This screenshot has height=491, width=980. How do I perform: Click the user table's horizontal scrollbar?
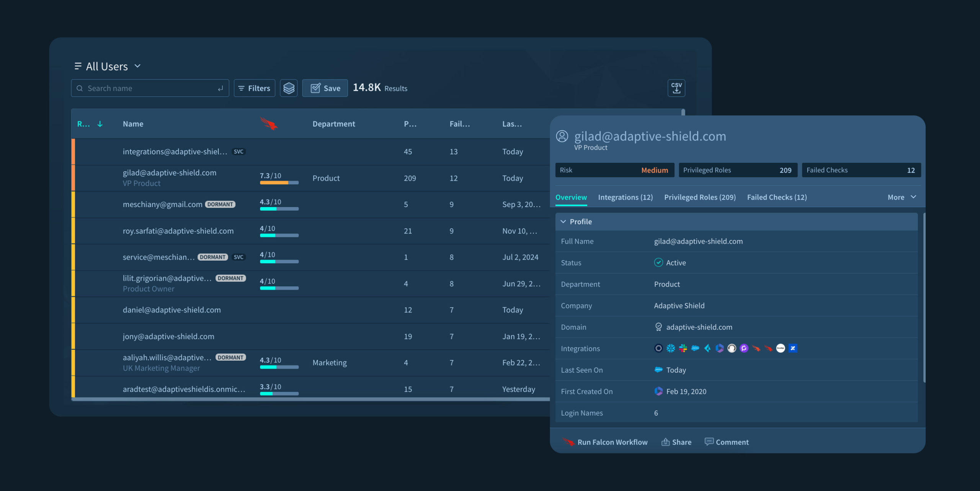point(311,399)
